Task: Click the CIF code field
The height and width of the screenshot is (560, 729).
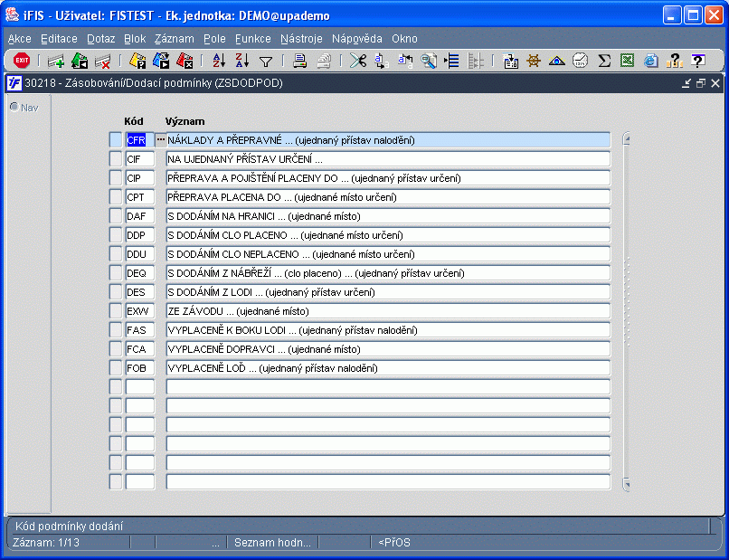Action: [x=140, y=159]
